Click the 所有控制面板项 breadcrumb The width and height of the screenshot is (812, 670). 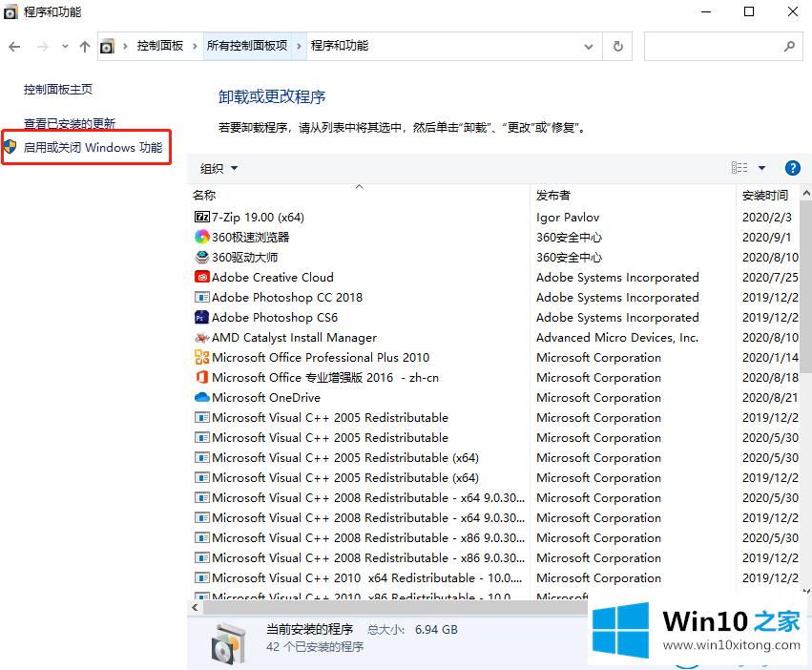point(247,46)
